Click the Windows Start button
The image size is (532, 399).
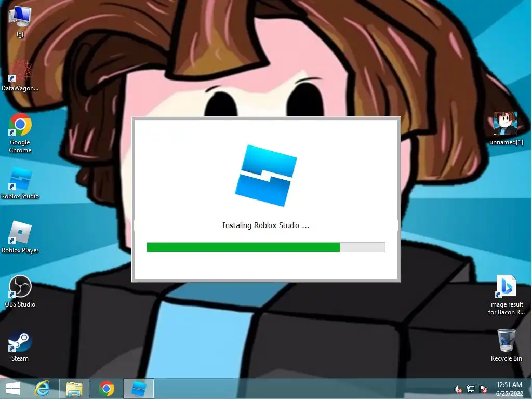pos(13,389)
